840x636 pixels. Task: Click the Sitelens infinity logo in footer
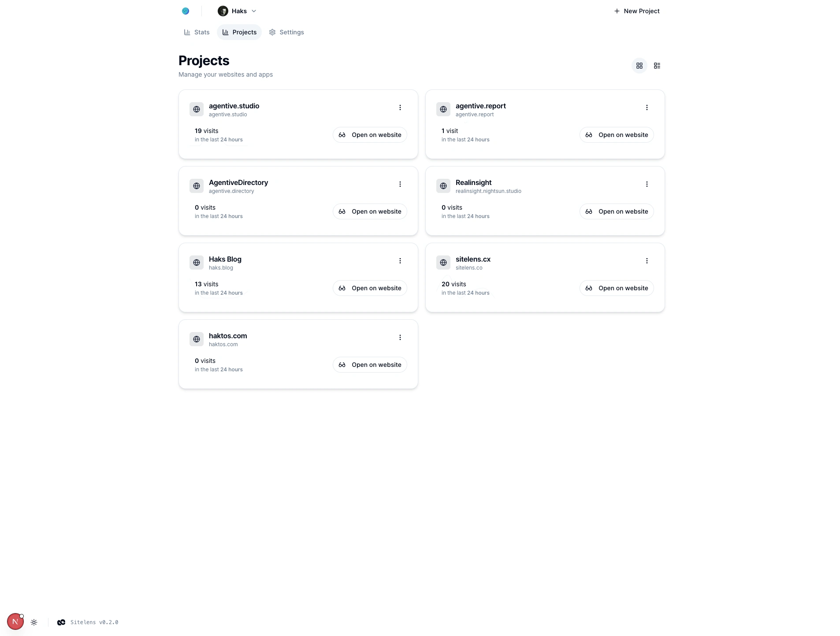click(61, 622)
